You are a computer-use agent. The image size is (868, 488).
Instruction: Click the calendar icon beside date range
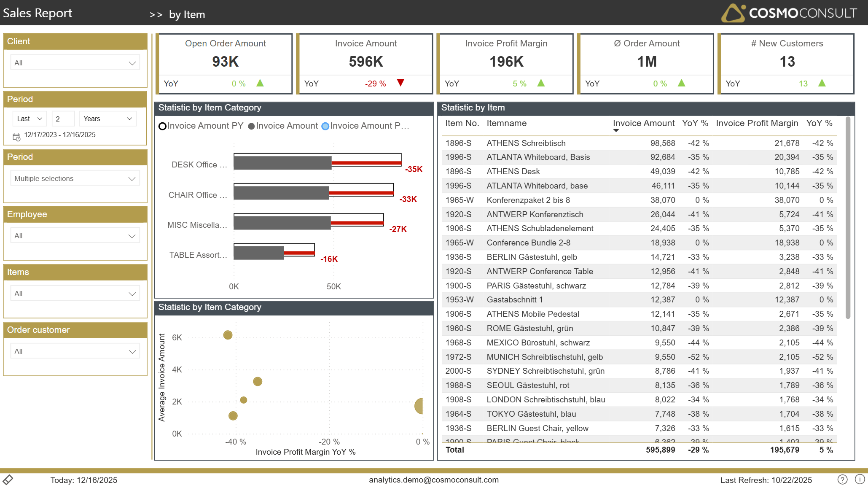click(x=16, y=137)
